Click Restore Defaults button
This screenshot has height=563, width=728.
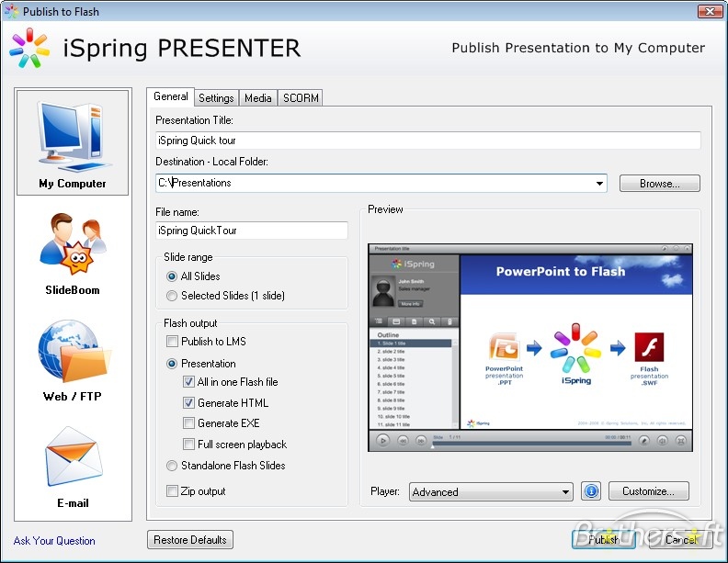tap(190, 540)
